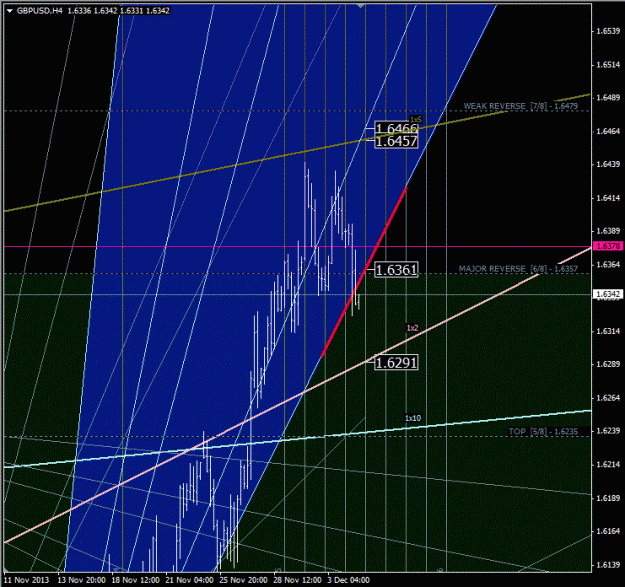Click 1.6539 on the price scale
Viewport: 625px width, 587px height.
pos(608,31)
